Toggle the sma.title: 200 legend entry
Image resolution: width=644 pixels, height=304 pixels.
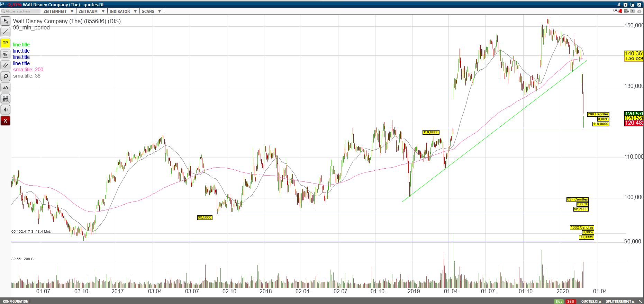click(28, 70)
